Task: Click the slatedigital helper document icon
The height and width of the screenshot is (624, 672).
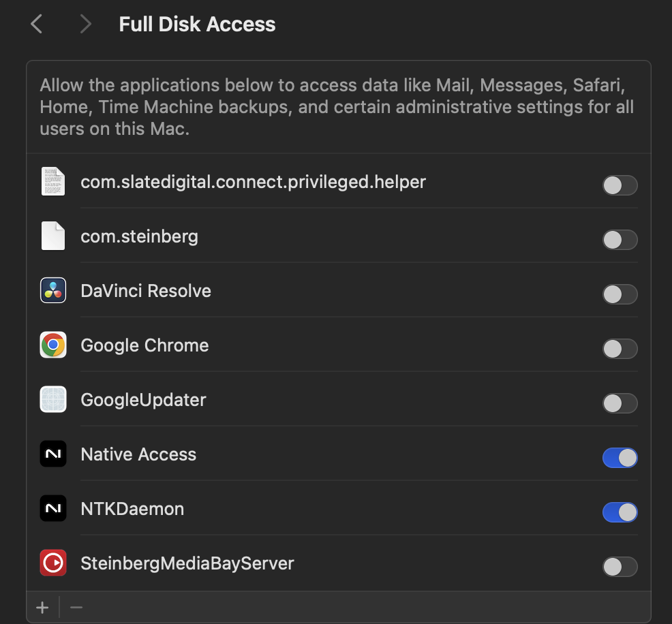Action: coord(53,181)
